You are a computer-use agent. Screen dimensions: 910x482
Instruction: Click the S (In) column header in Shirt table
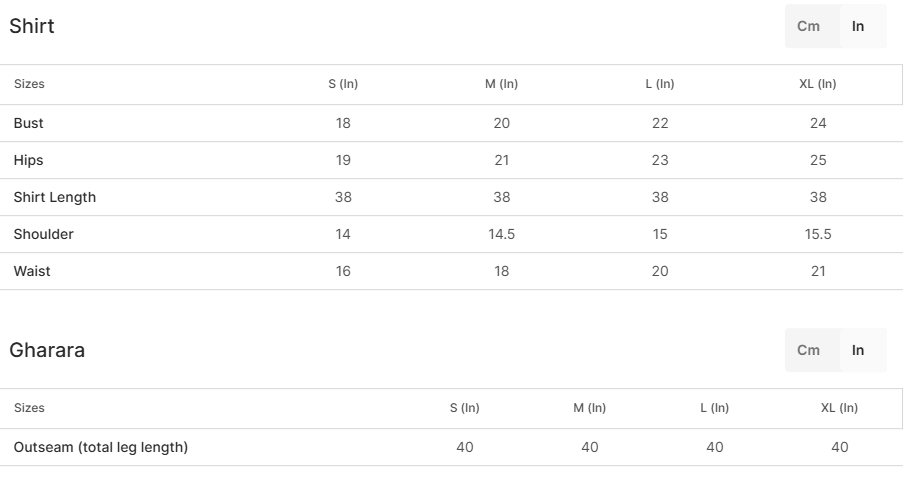pyautogui.click(x=343, y=84)
